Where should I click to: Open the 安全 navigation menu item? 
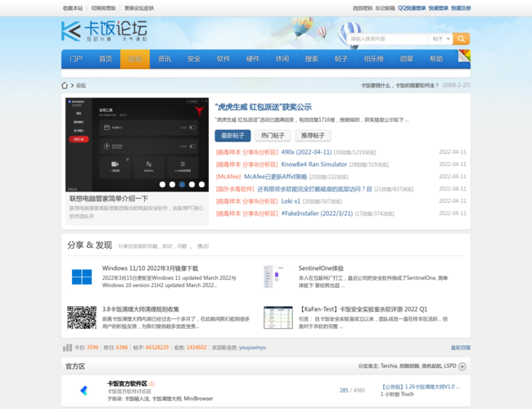pyautogui.click(x=194, y=59)
